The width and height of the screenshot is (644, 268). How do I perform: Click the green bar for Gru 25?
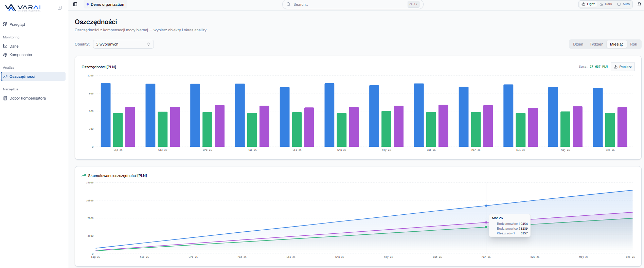(342, 130)
